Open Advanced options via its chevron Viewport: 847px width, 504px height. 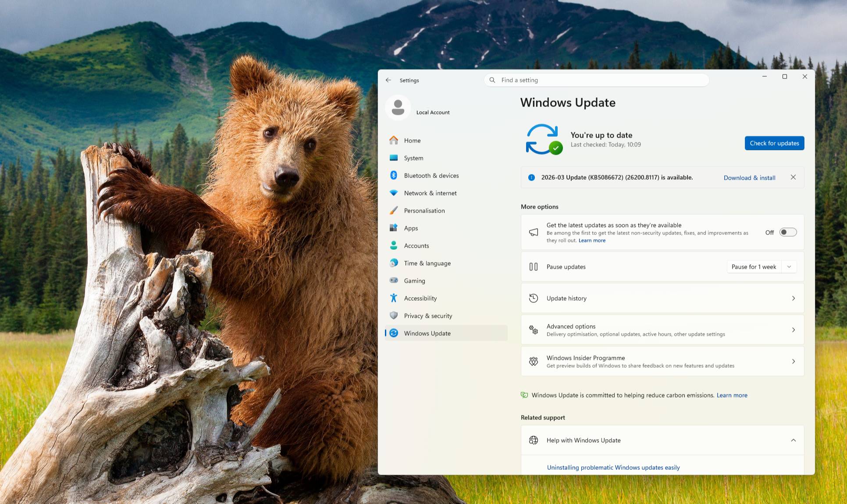[x=794, y=330]
